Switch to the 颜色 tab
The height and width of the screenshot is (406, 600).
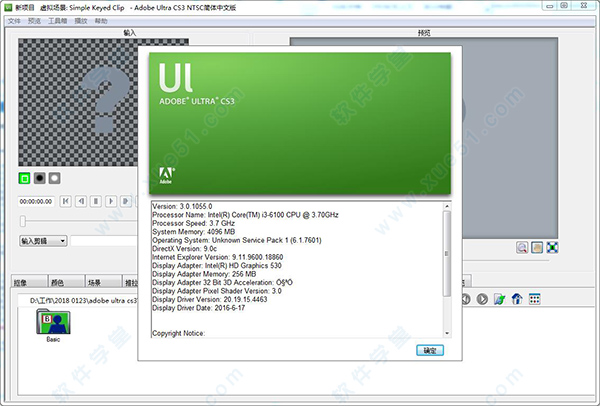tap(66, 282)
